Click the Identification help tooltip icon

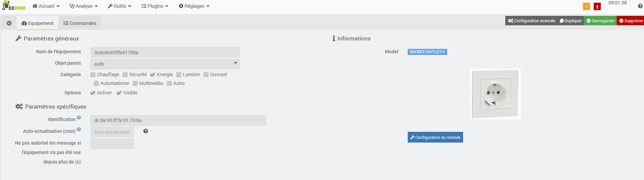[x=79, y=118]
